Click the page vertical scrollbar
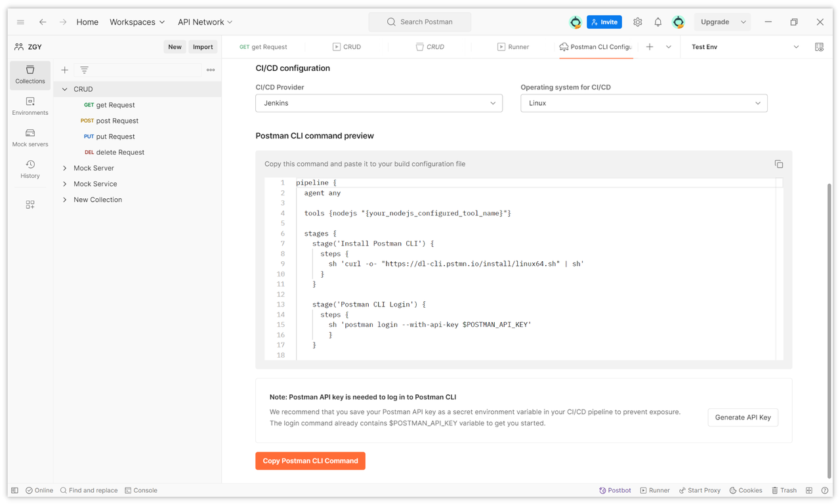 point(829,331)
